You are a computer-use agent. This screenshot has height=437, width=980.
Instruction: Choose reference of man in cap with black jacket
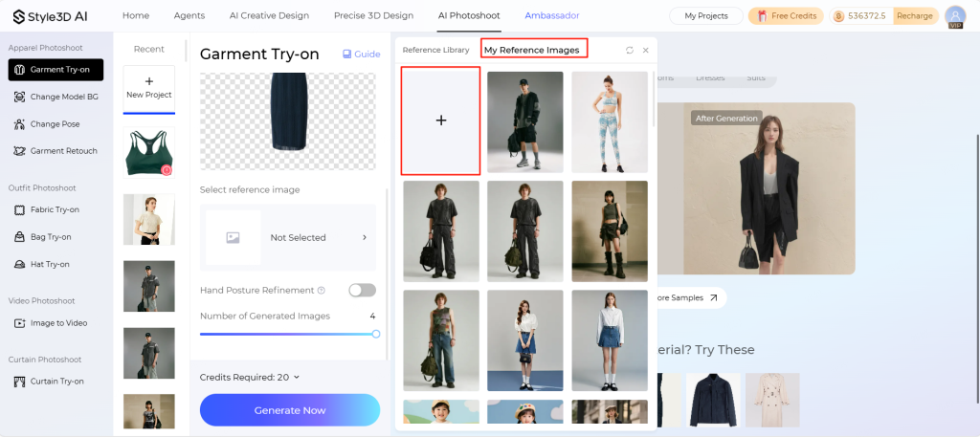click(x=525, y=121)
